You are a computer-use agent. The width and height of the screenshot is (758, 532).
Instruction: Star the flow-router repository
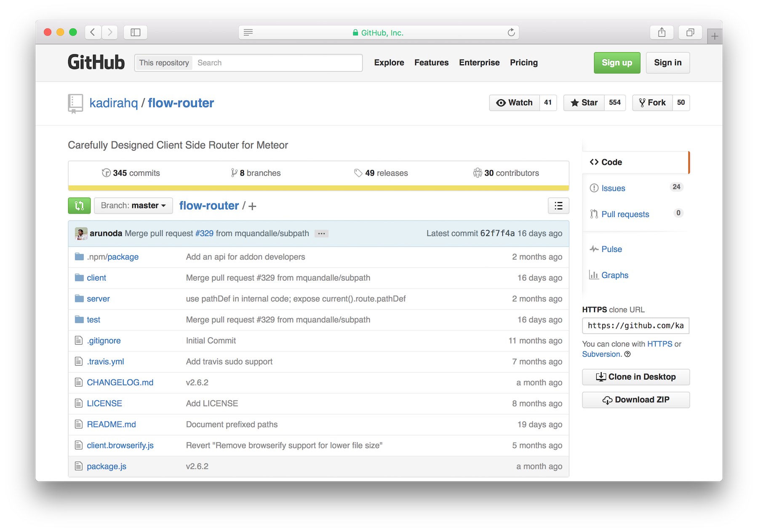(x=584, y=102)
